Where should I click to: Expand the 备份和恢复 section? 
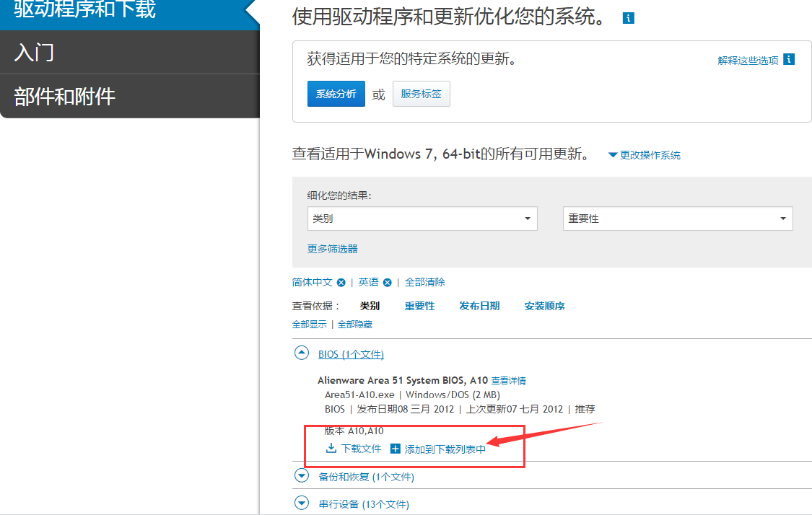(x=301, y=475)
